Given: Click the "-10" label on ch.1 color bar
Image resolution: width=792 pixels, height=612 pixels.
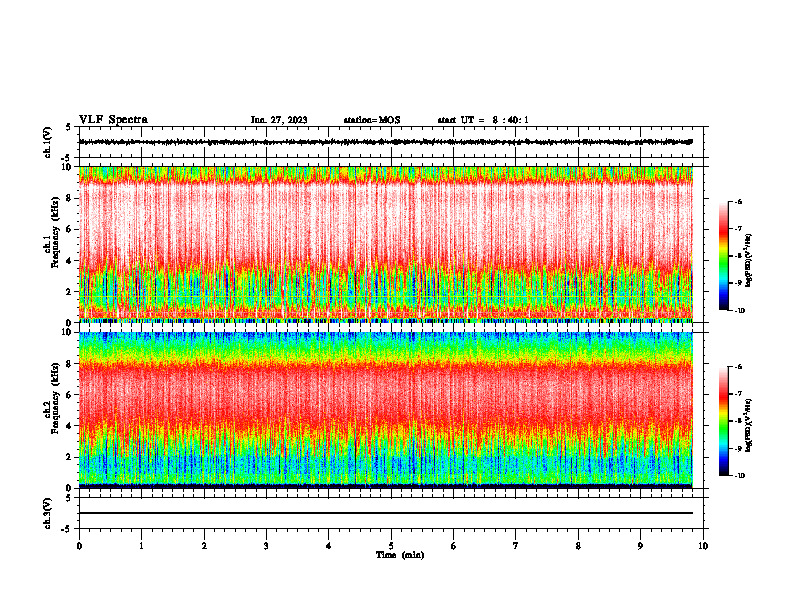Looking at the screenshot, I should pyautogui.click(x=739, y=311).
